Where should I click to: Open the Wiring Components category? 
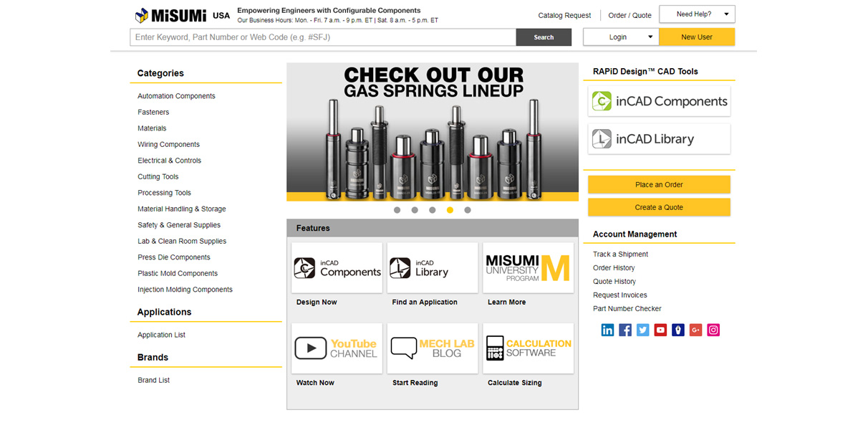[x=168, y=144]
